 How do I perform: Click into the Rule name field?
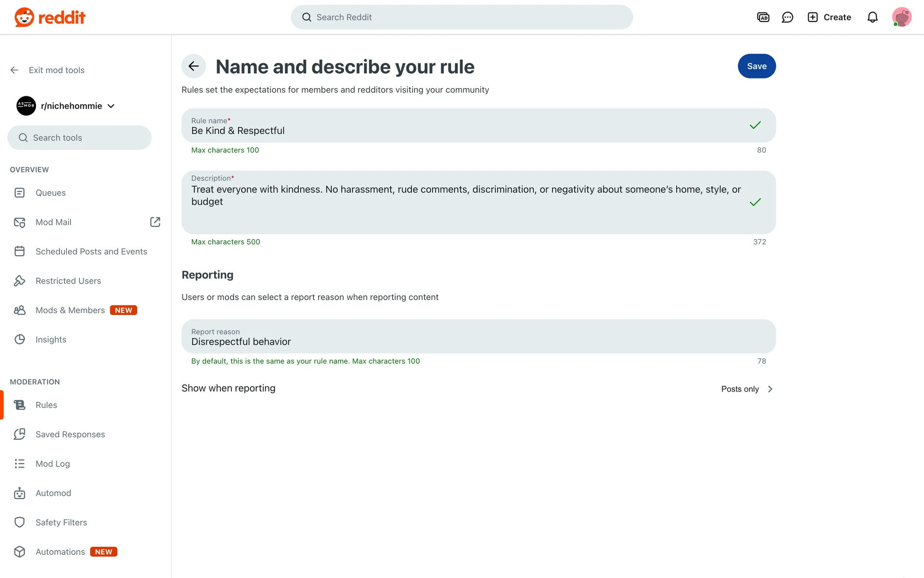click(462, 131)
